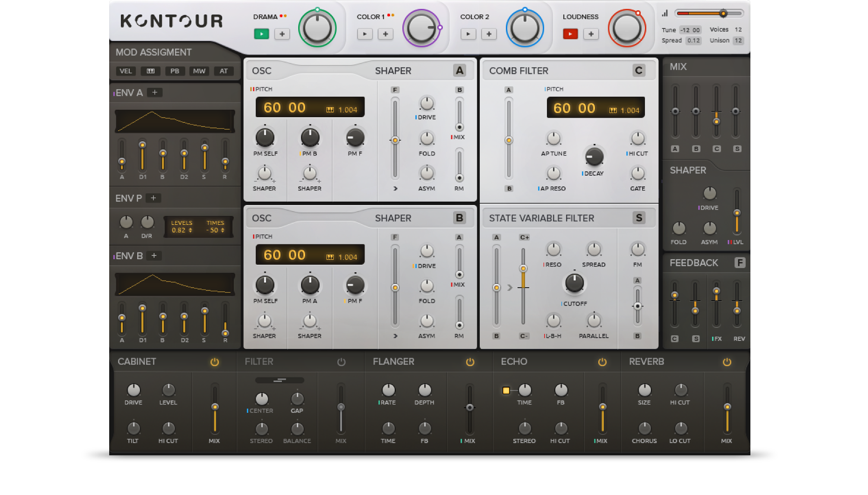
Task: Toggle the ECHO time sync square
Action: (506, 390)
